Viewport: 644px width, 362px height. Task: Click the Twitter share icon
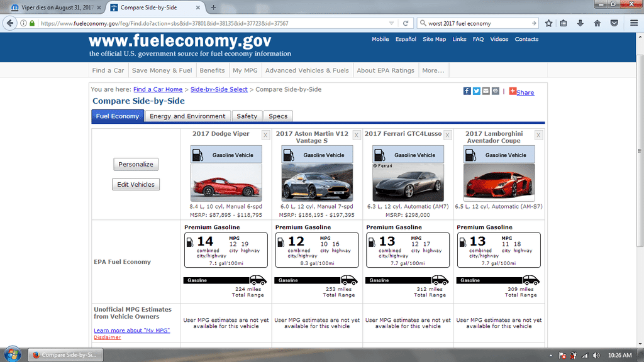477,91
